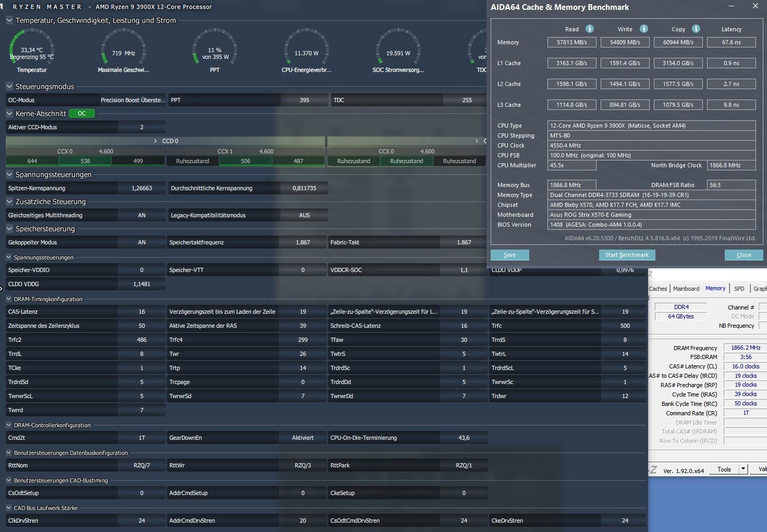Click the Aktiver CCD-Modus value 2
The height and width of the screenshot is (532, 767).
(x=142, y=127)
